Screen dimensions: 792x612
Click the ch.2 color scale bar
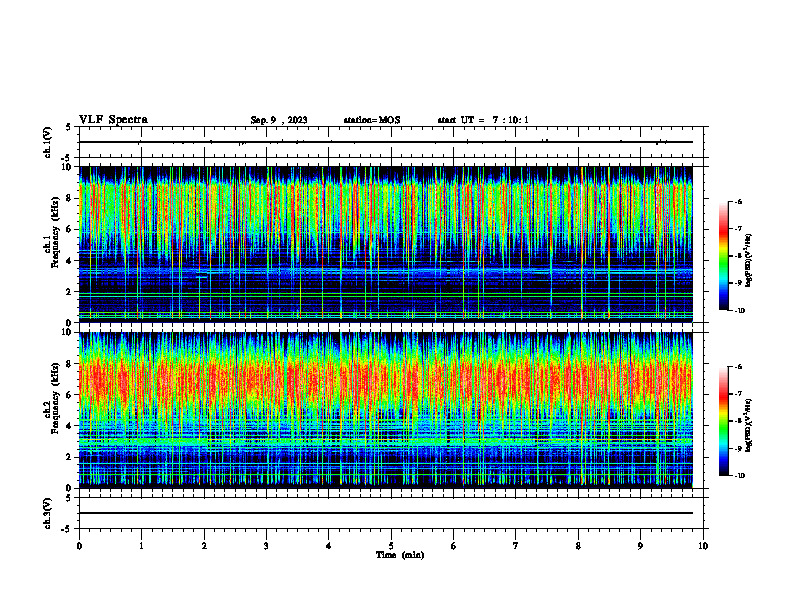click(723, 421)
